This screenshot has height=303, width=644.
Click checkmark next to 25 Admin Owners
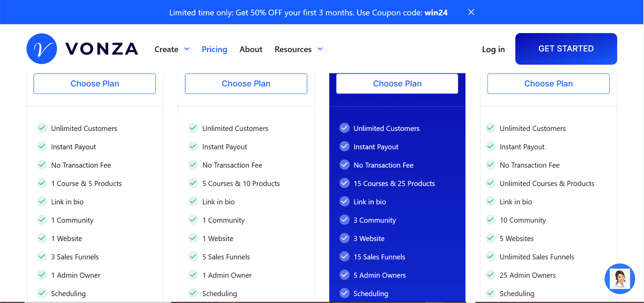tap(490, 275)
